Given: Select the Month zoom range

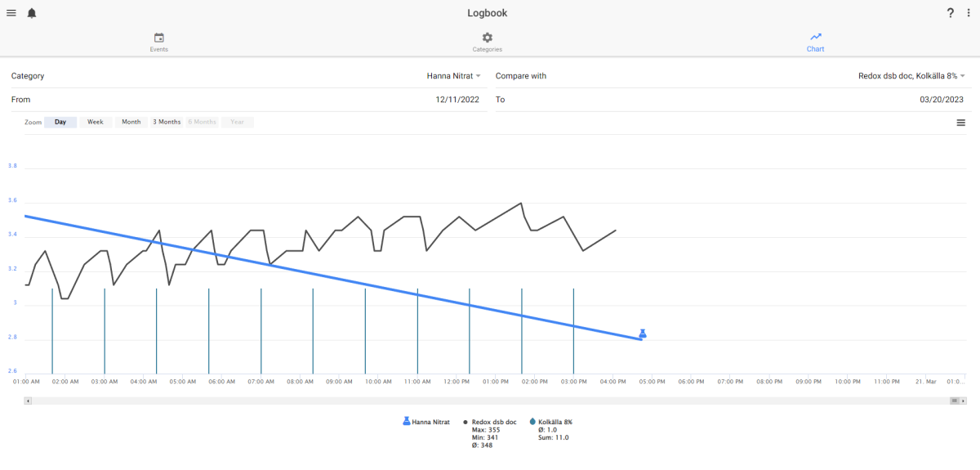Looking at the screenshot, I should tap(131, 123).
